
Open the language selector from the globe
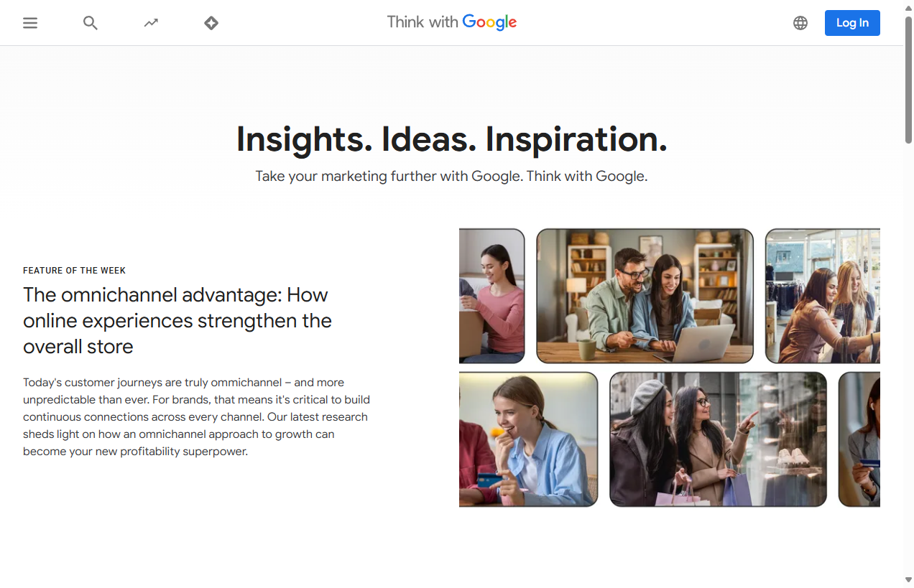click(x=800, y=22)
